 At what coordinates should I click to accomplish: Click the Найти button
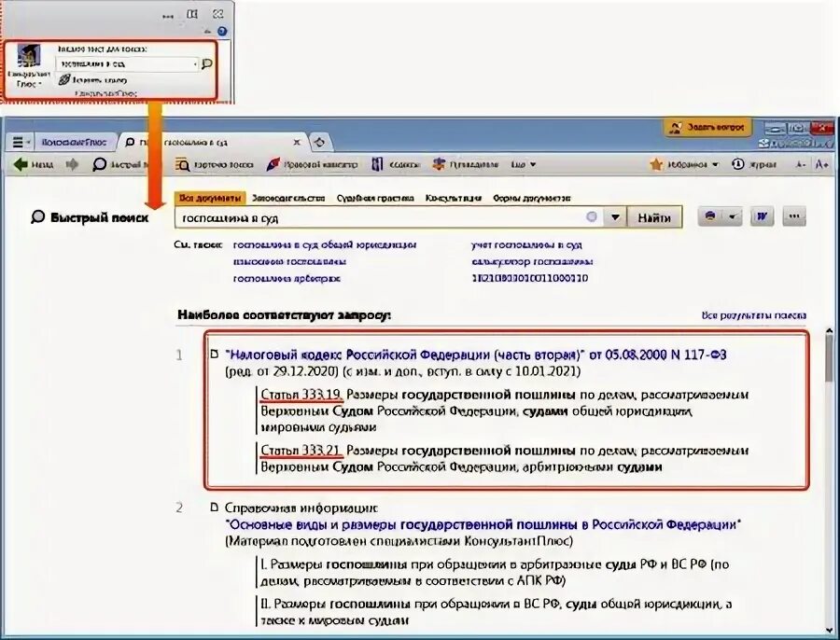[x=654, y=217]
